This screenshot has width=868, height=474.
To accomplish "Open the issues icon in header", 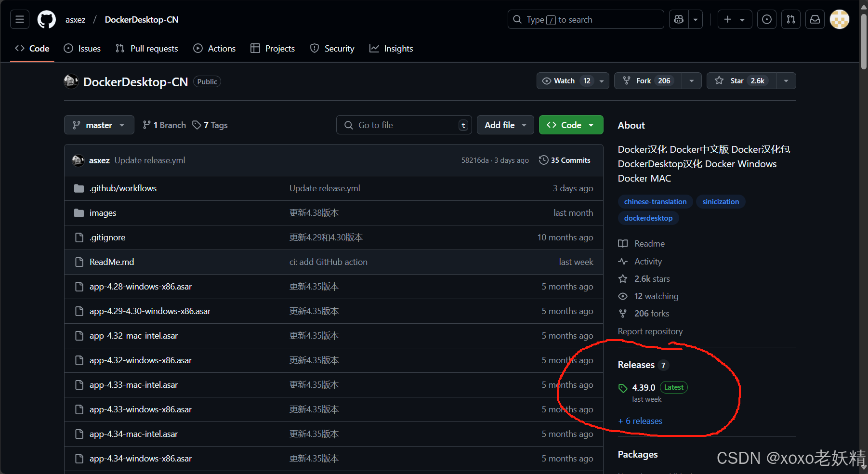I will (x=767, y=19).
